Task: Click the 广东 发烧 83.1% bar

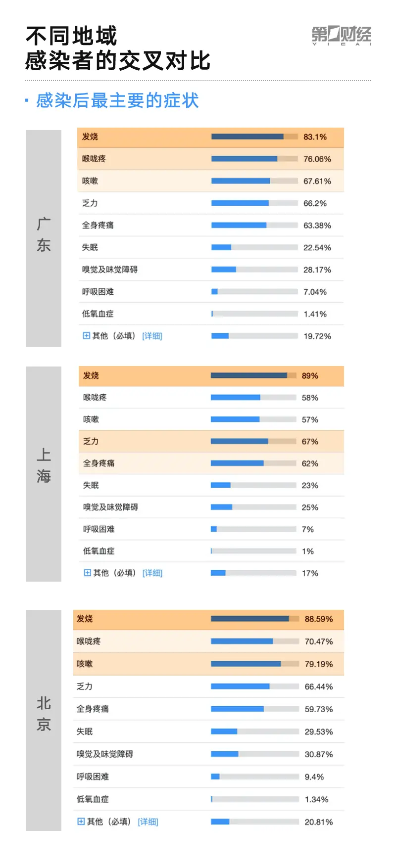Action: [254, 137]
